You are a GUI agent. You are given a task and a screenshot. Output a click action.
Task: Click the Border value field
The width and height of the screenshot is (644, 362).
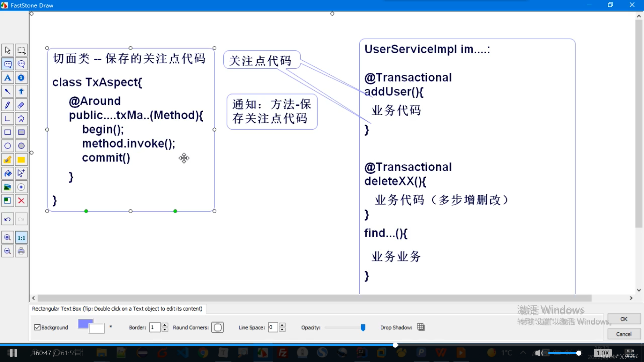155,327
